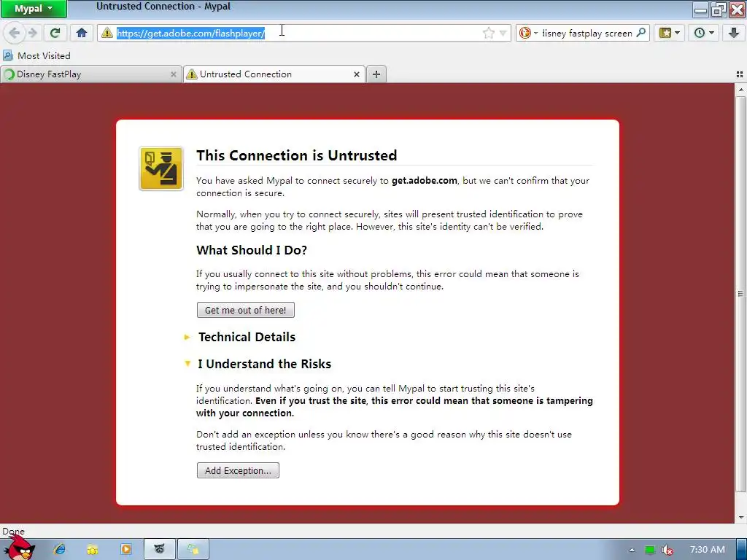747x560 pixels.
Task: Open the file explorer folder taskbar icon
Action: (x=93, y=550)
